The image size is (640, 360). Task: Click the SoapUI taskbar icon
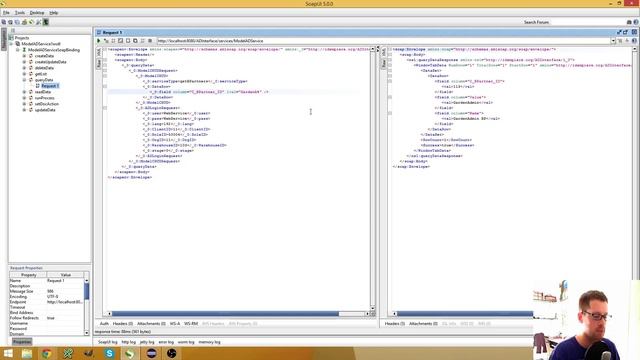pos(130,353)
